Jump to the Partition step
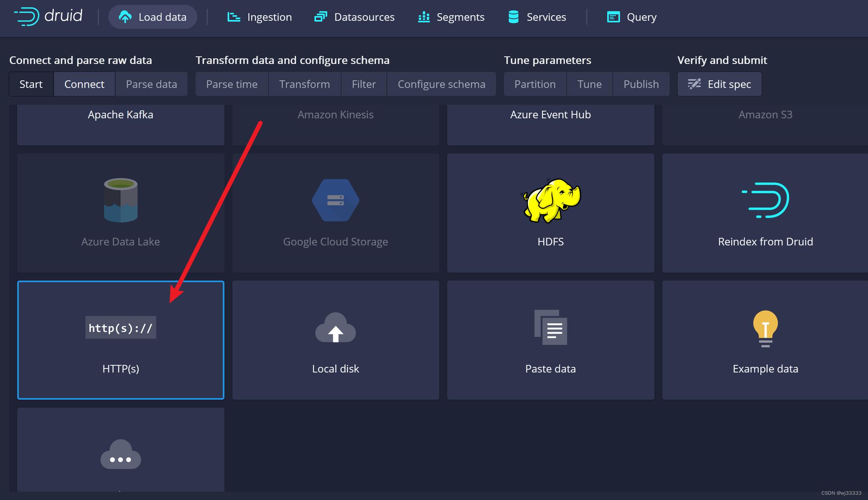The width and height of the screenshot is (868, 500). [535, 84]
